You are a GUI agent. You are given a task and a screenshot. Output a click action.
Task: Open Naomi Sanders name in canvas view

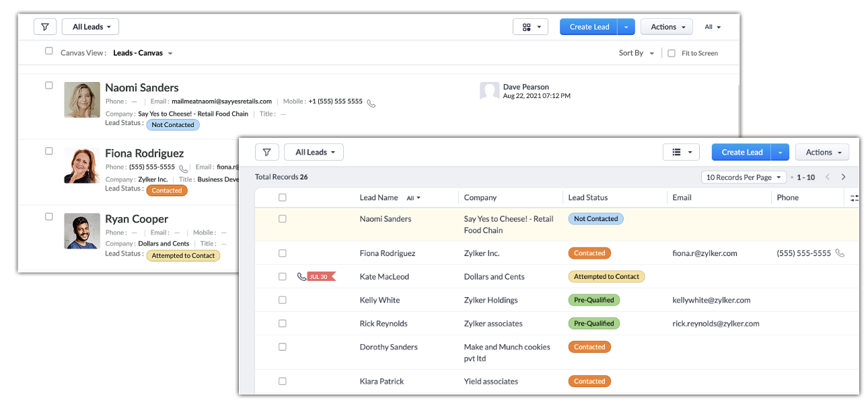click(x=142, y=87)
